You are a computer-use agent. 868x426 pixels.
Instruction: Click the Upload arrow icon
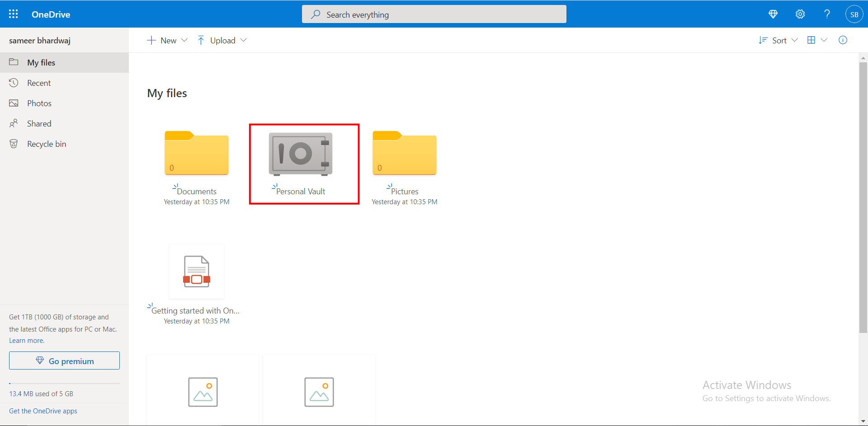tap(201, 40)
